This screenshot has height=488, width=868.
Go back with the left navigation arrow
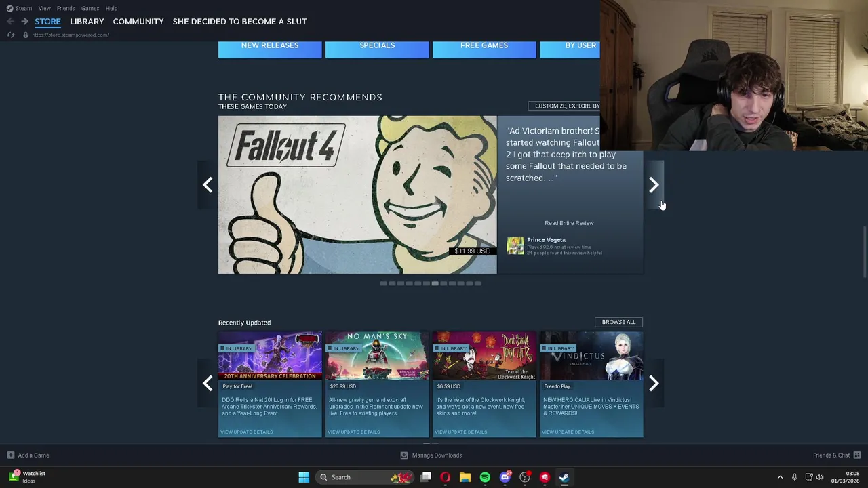[10, 22]
